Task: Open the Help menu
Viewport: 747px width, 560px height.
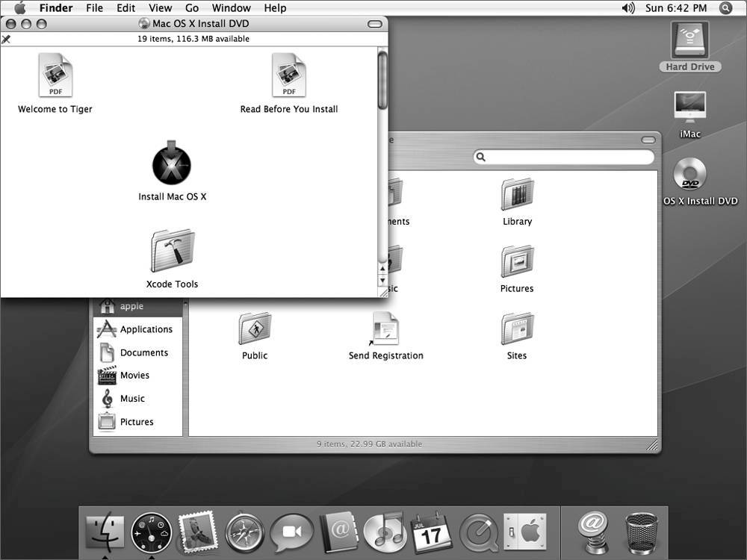Action: [275, 8]
